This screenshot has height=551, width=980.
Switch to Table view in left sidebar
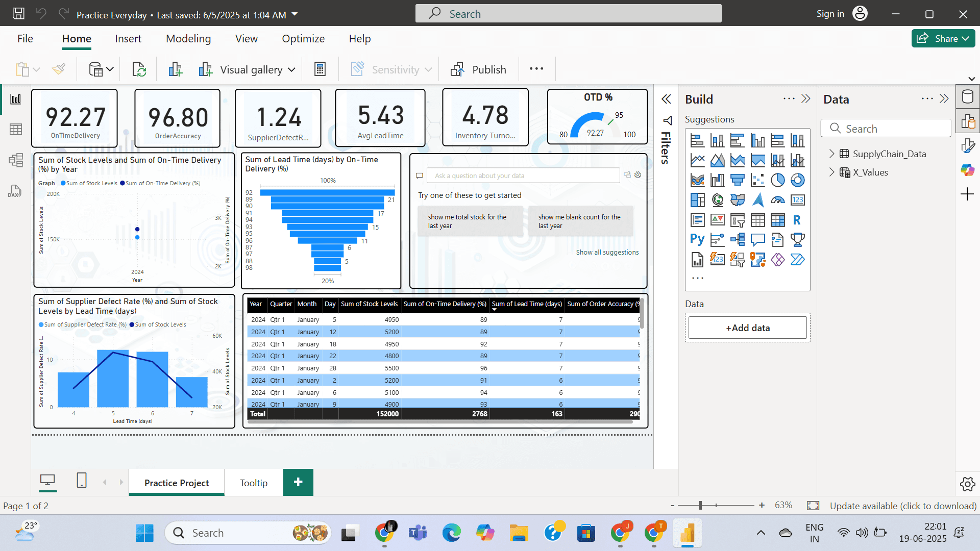point(16,130)
